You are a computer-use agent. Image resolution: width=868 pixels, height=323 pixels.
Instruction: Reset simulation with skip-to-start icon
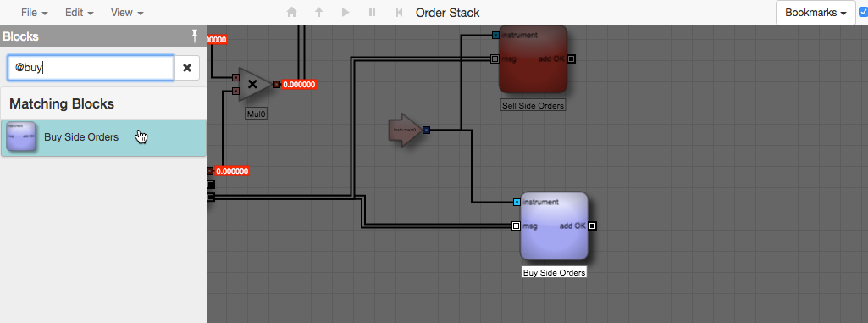[x=399, y=12]
